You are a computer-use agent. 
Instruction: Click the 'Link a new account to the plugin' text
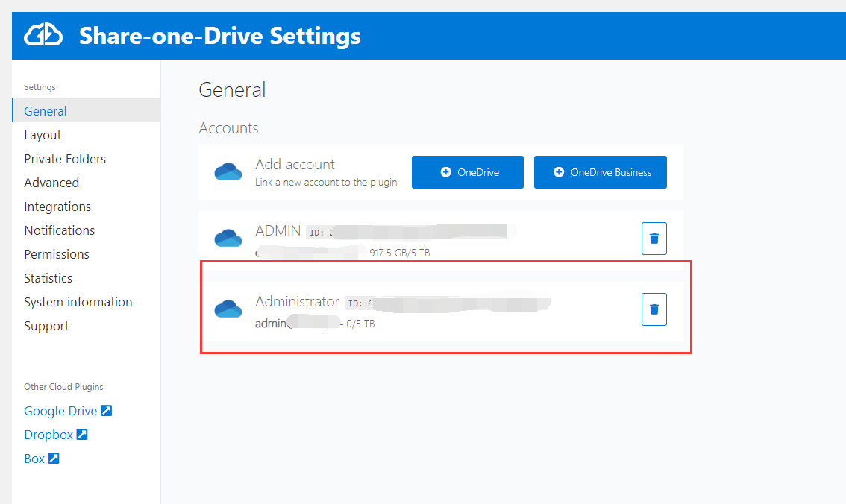click(326, 182)
